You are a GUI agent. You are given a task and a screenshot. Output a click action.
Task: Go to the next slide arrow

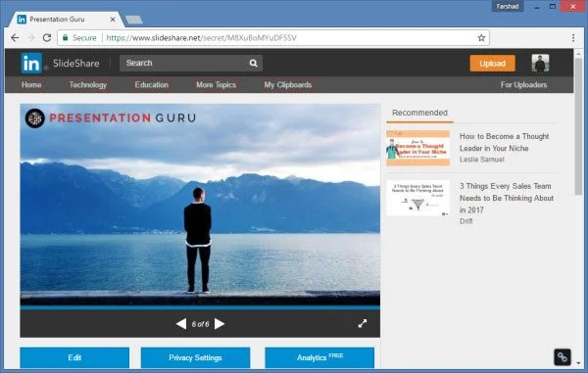[220, 324]
